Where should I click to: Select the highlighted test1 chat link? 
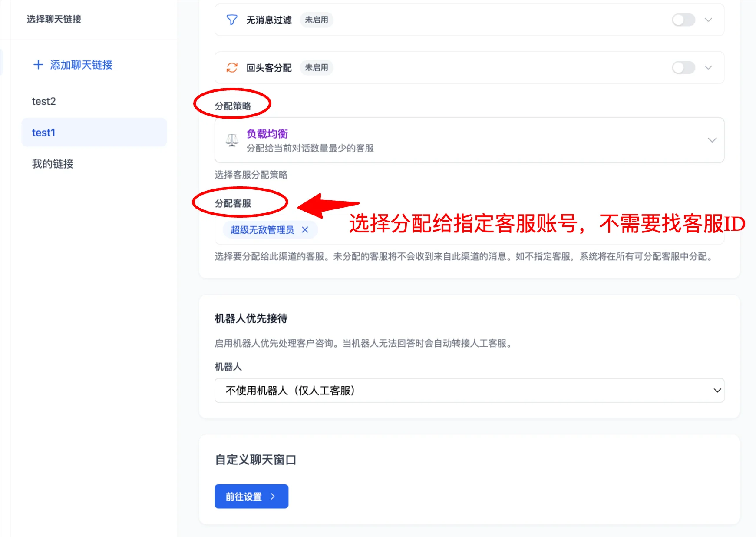point(44,133)
